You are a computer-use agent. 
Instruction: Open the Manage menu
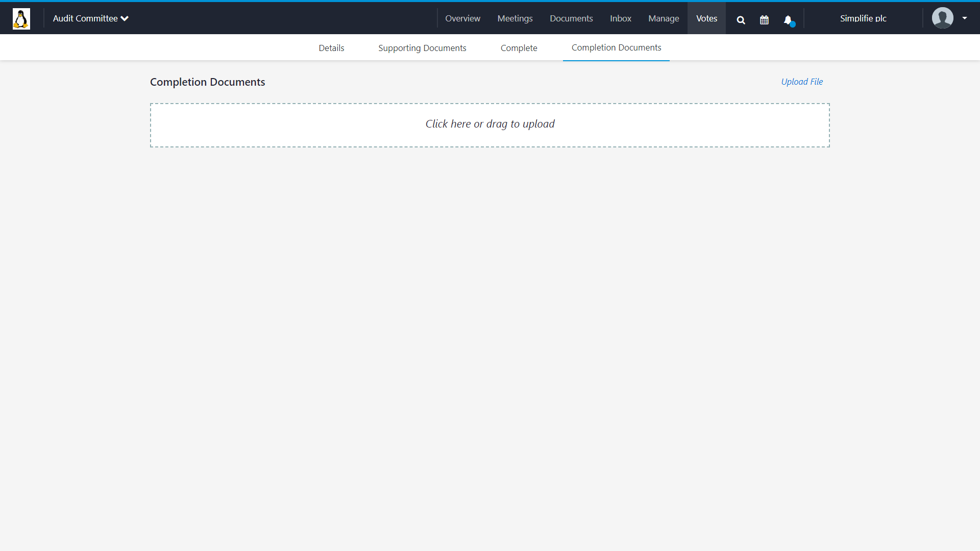[664, 18]
